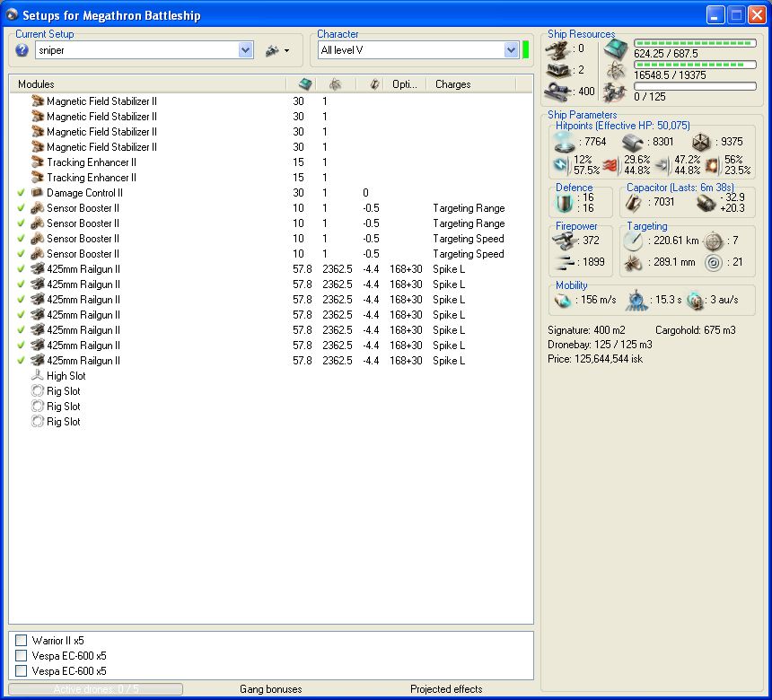
Task: Click the volley damage icon showing 1899
Action: tap(565, 262)
